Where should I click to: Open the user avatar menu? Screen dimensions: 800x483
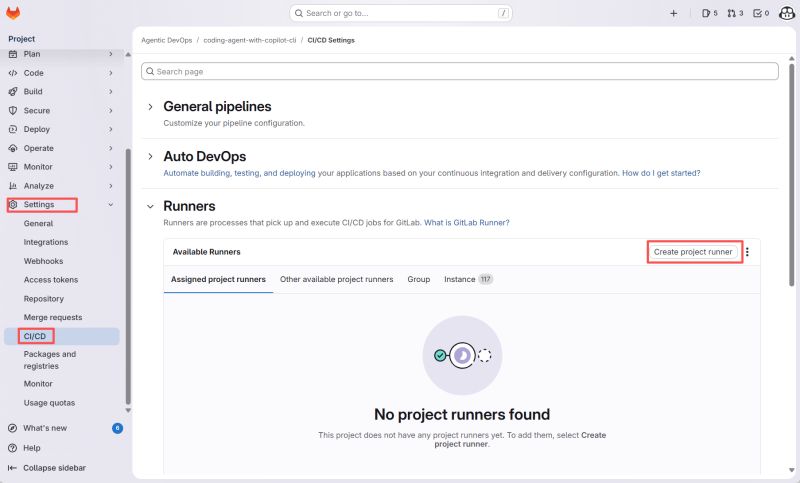[x=787, y=13]
